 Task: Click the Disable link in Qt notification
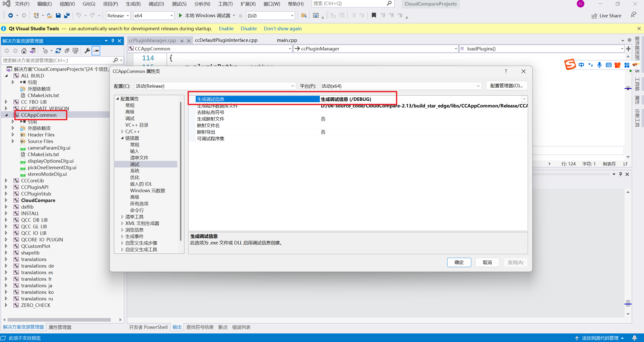click(248, 28)
